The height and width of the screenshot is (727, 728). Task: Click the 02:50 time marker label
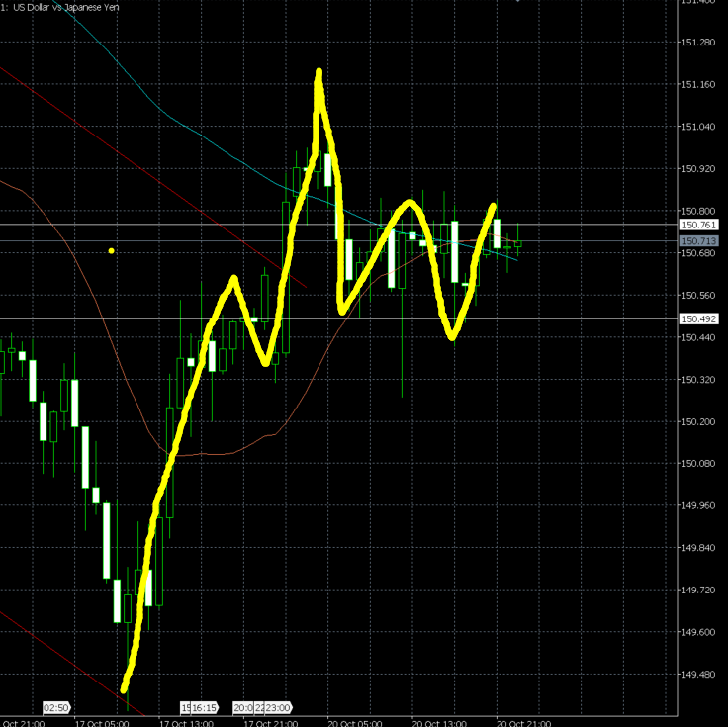pyautogui.click(x=56, y=708)
